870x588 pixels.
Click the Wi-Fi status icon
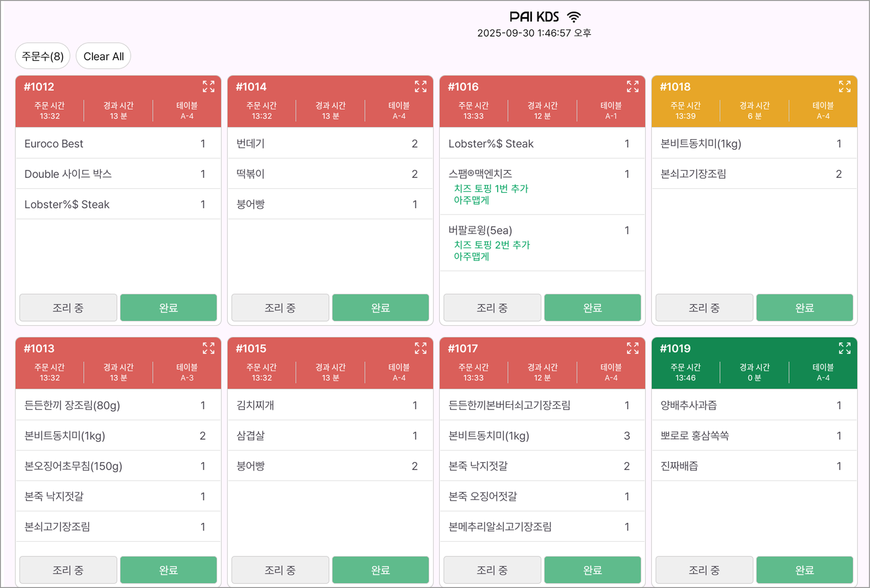tap(574, 17)
